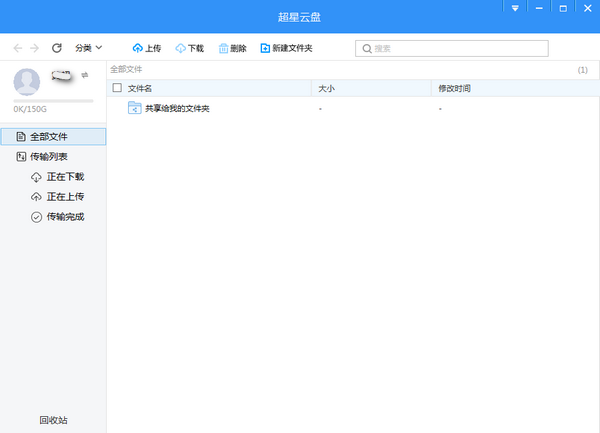The width and height of the screenshot is (600, 433).
Task: Sort by 修改时间 column header
Action: point(454,89)
